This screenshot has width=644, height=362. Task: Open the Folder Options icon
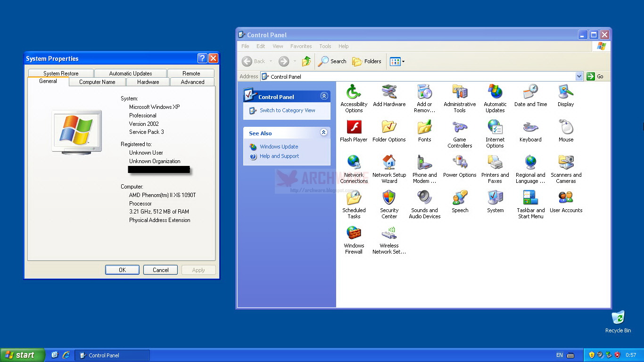click(x=389, y=131)
